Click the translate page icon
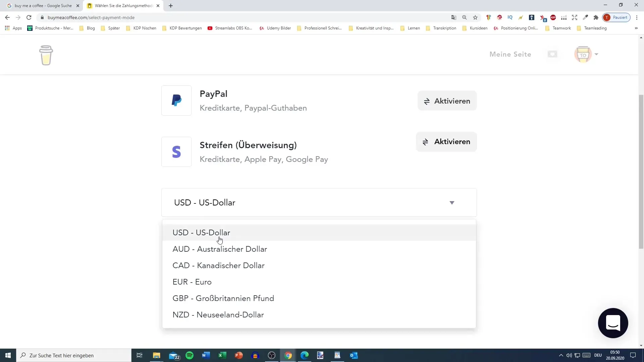This screenshot has height=362, width=644. coord(454,17)
